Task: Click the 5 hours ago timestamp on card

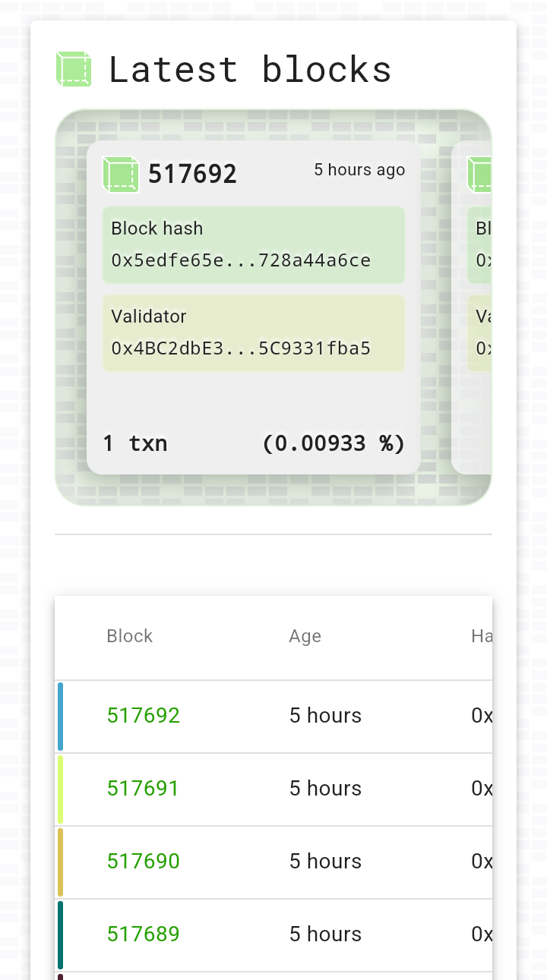Action: [x=360, y=170]
